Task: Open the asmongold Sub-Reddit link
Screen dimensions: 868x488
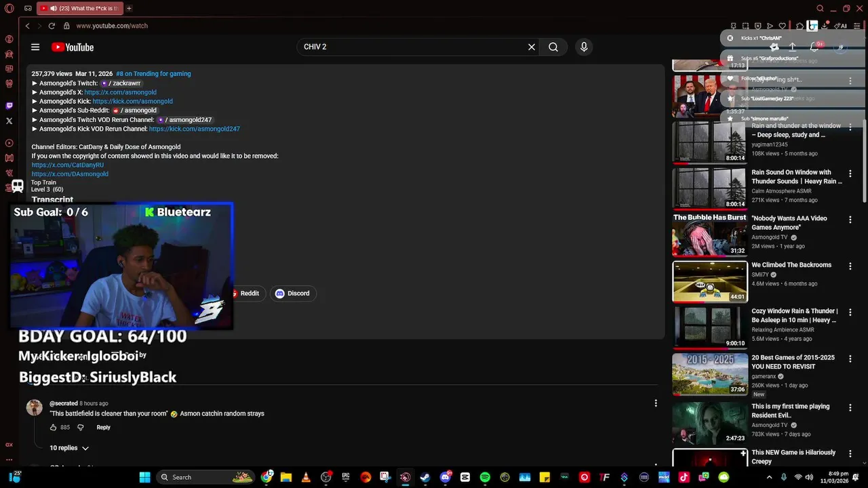Action: (135, 110)
